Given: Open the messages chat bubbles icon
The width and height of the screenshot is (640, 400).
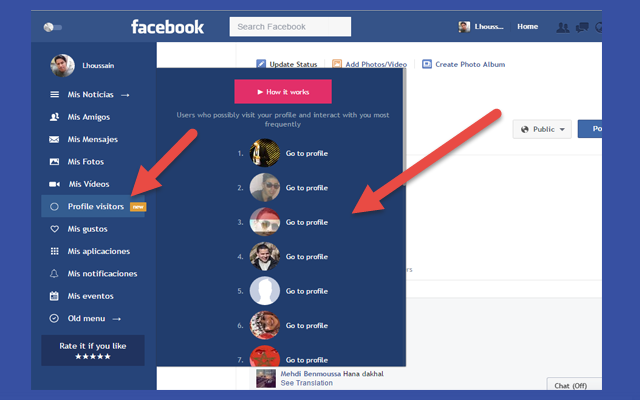Looking at the screenshot, I should click(x=582, y=27).
